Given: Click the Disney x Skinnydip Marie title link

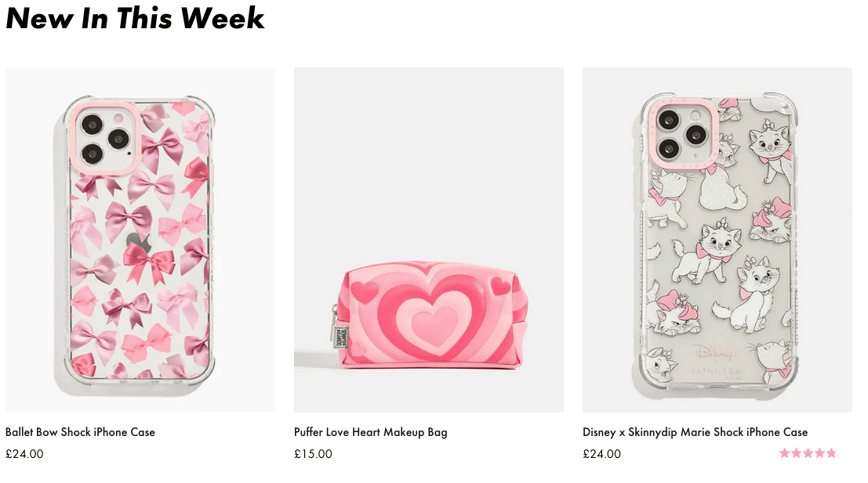Looking at the screenshot, I should (695, 432).
